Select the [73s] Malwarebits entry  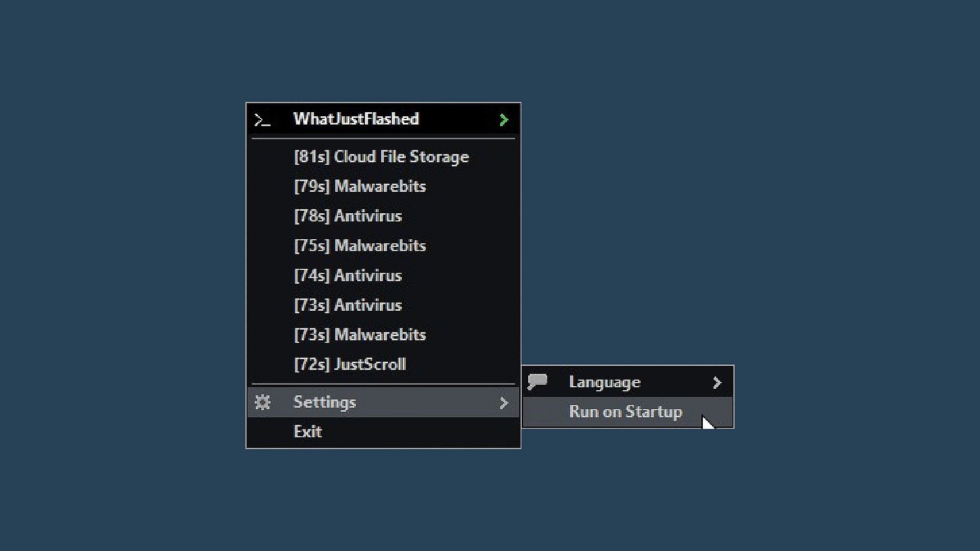(x=383, y=335)
